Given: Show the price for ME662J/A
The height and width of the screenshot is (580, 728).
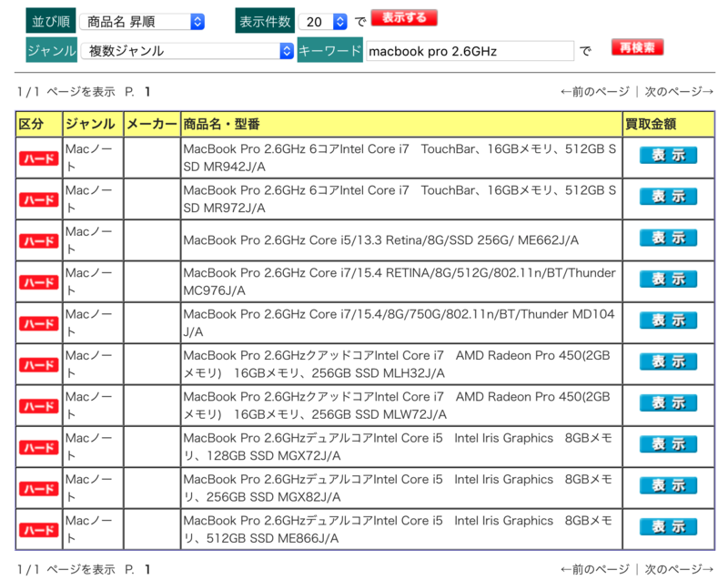Looking at the screenshot, I should [x=668, y=238].
